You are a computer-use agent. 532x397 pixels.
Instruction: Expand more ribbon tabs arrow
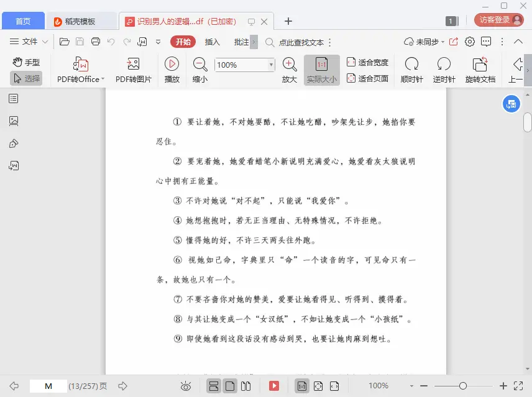pos(254,42)
